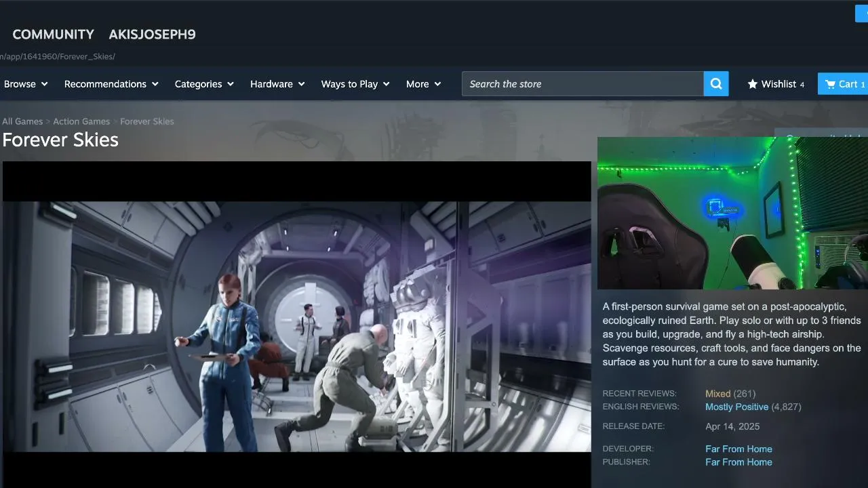Expand the Categories dropdown

pyautogui.click(x=204, y=84)
